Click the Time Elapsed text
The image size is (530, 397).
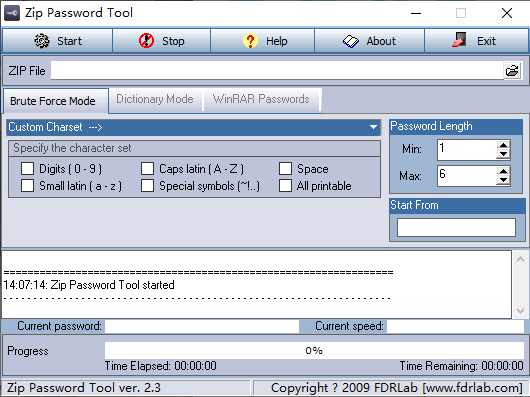(x=161, y=366)
